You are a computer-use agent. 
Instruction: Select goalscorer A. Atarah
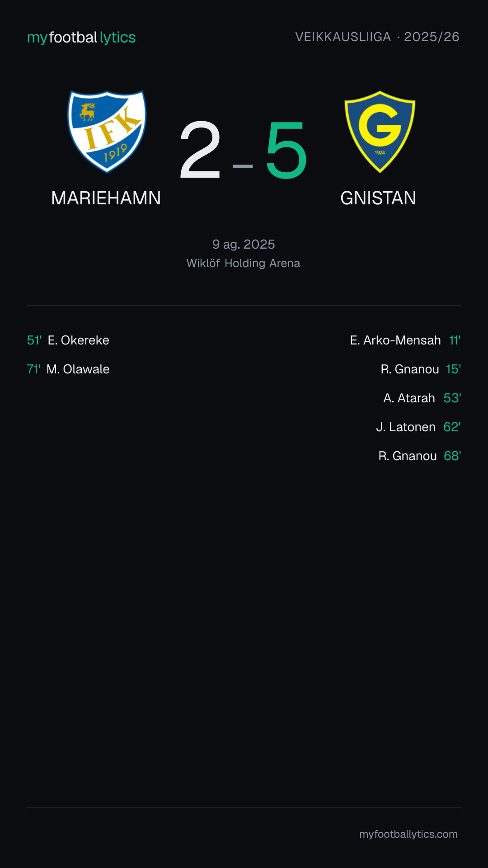[409, 398]
